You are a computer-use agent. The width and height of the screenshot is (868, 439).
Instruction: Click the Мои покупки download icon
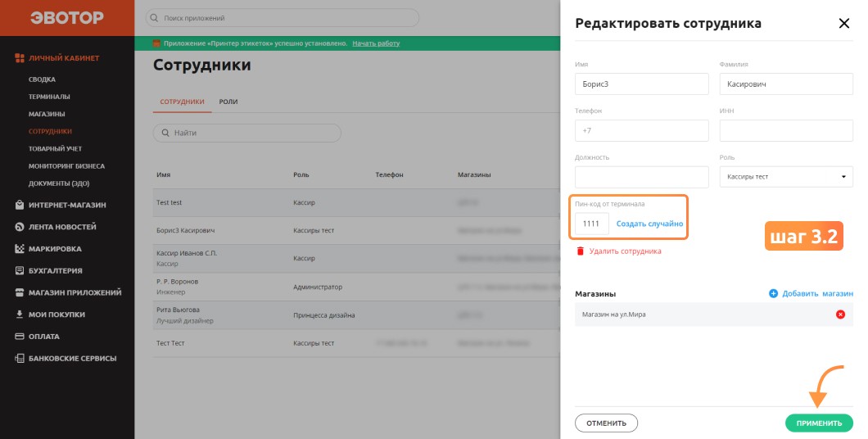[20, 315]
